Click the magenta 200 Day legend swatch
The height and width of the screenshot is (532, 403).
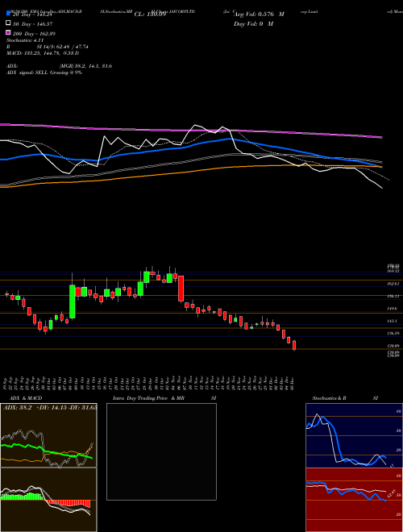coord(8,32)
